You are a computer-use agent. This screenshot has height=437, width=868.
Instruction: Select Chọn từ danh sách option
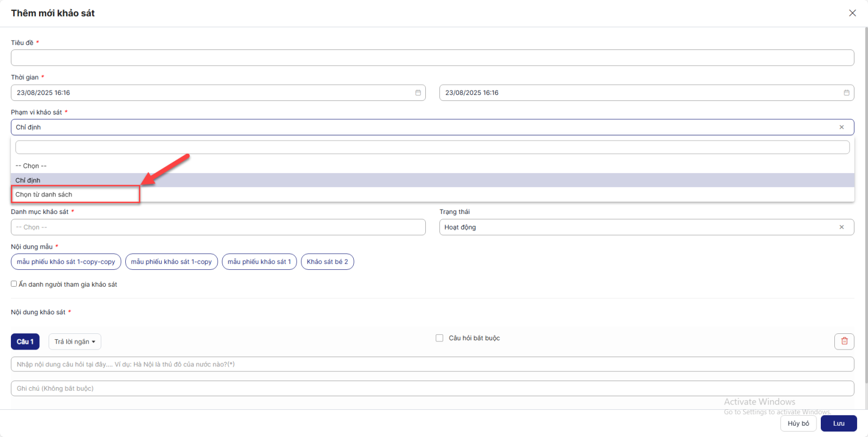44,194
